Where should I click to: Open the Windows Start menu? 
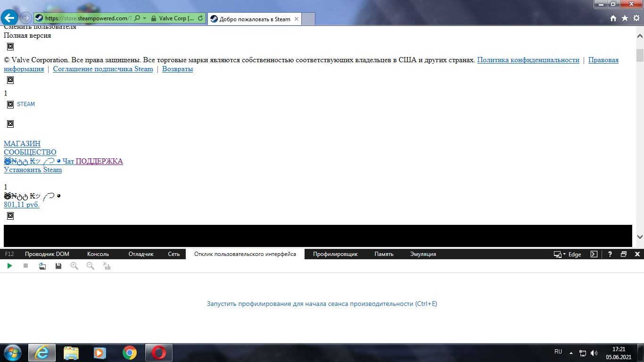click(12, 353)
